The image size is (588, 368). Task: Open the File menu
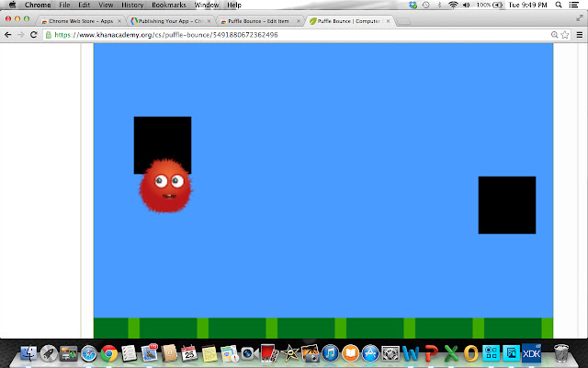tap(64, 5)
